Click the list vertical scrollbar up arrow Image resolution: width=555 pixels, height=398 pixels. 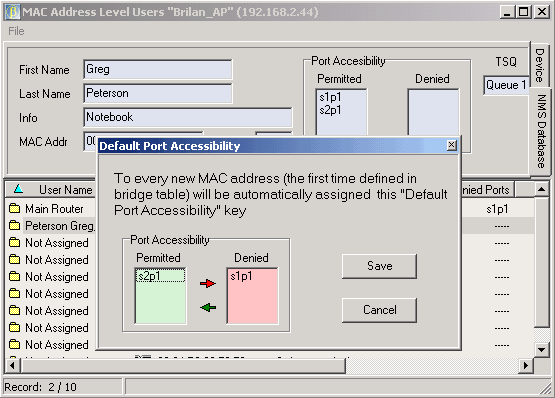tap(541, 189)
